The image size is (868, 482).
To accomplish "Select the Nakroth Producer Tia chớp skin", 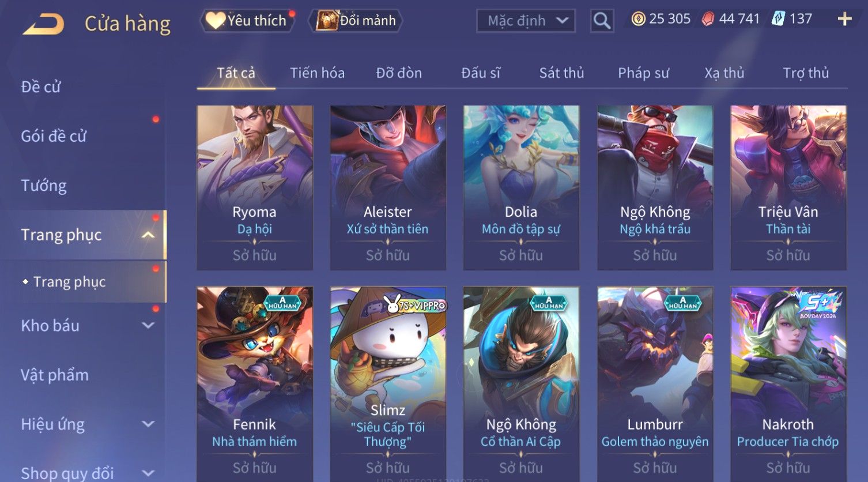I will point(788,384).
